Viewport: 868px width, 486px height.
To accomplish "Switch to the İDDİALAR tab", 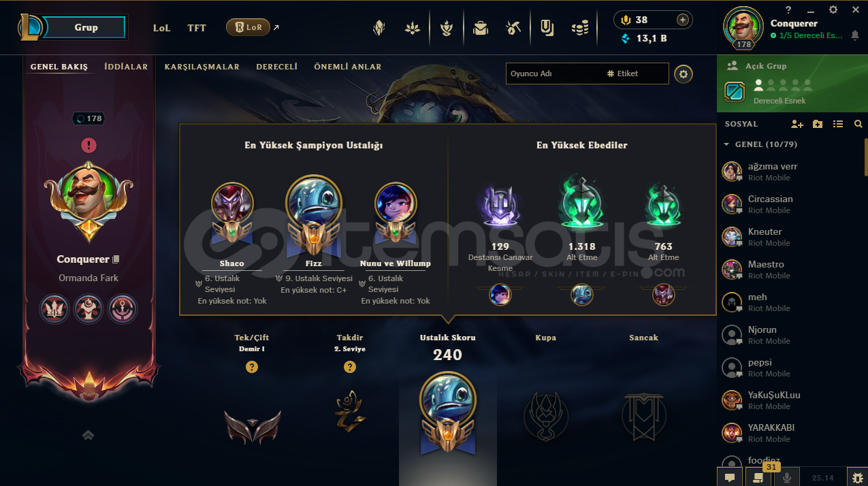I will point(126,67).
